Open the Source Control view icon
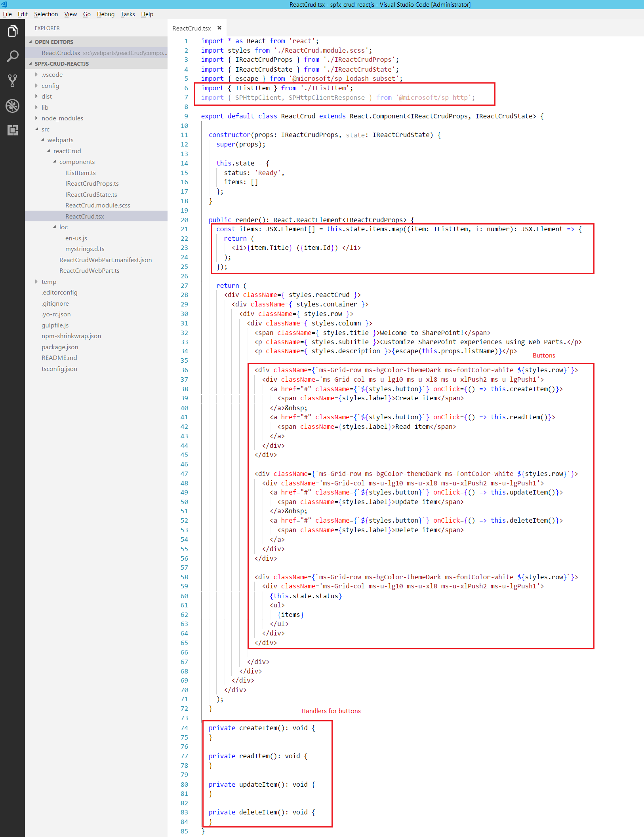Screen dimensions: 644x837 tap(12, 81)
